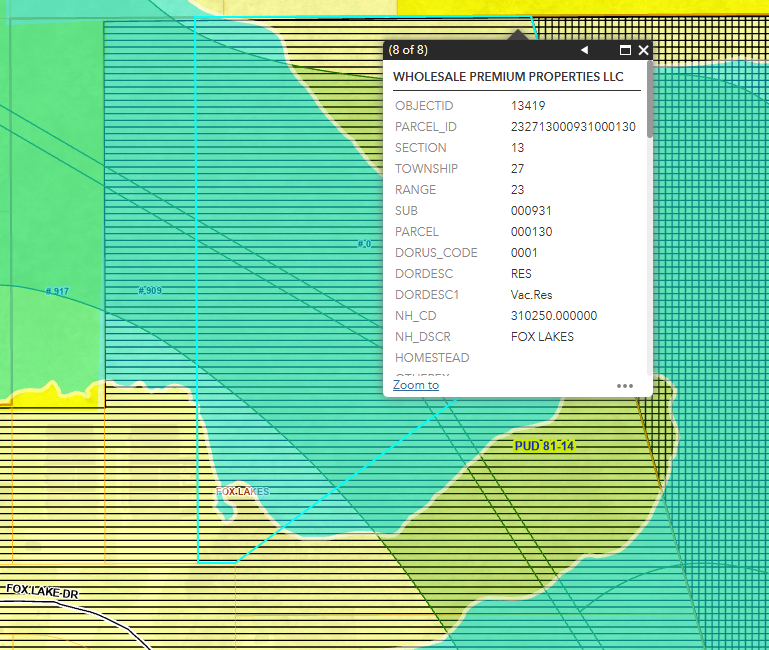
Task: Click the SUB value 000931
Action: (x=531, y=211)
